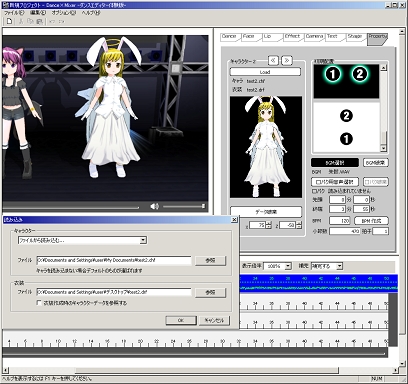Click the speaker volume icon under the preview
This screenshot has width=408, height=384.
coord(154,206)
